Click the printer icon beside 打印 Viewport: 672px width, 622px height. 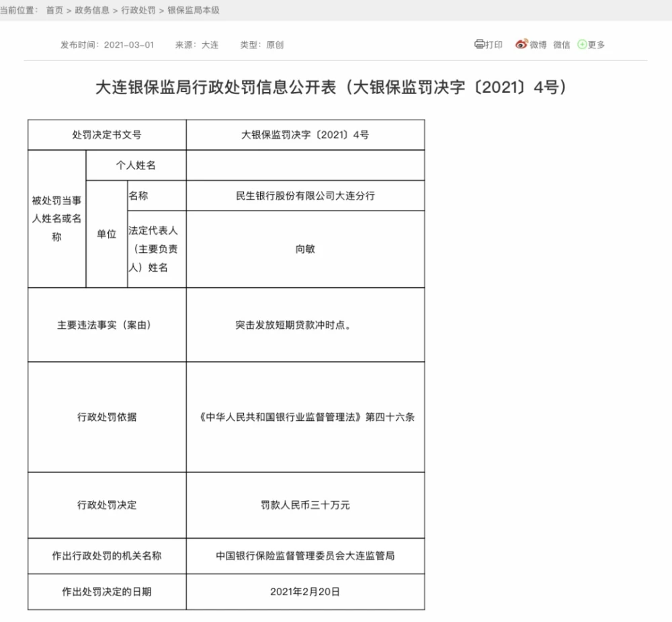tap(480, 44)
